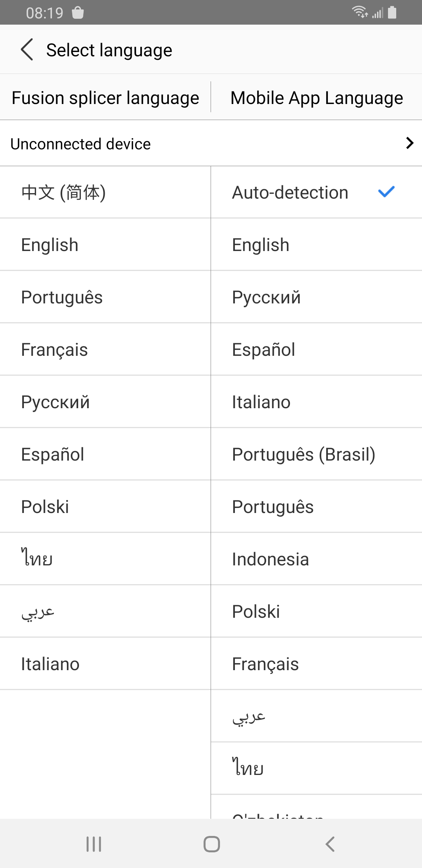Open the Mobile App Language column header
422x868 pixels.
pyautogui.click(x=316, y=98)
